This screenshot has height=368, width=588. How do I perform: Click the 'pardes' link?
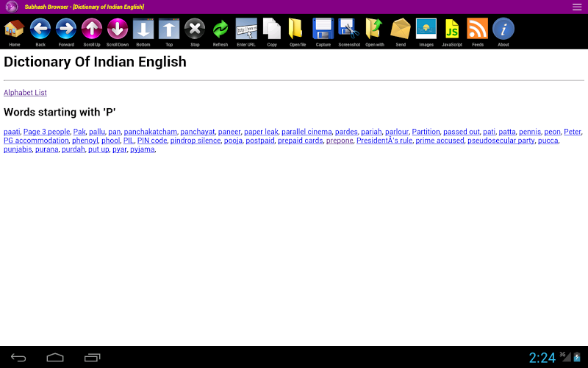346,132
